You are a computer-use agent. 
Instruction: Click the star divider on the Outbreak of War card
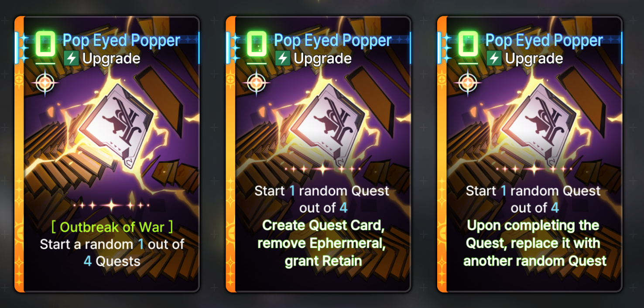click(x=112, y=205)
